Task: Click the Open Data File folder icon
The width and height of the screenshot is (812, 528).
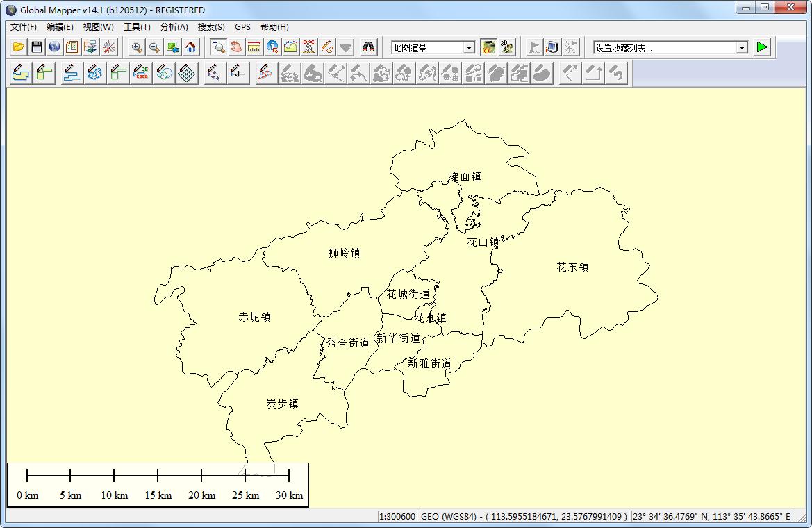Action: [x=19, y=47]
